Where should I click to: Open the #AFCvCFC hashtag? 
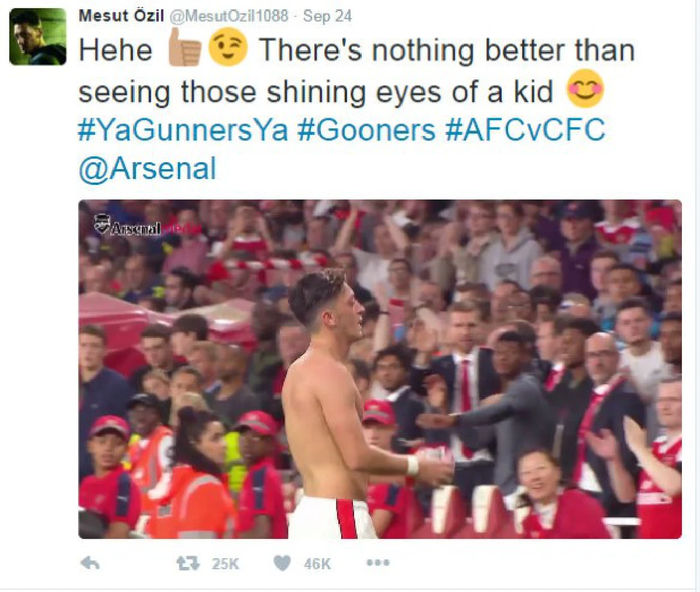click(x=525, y=129)
